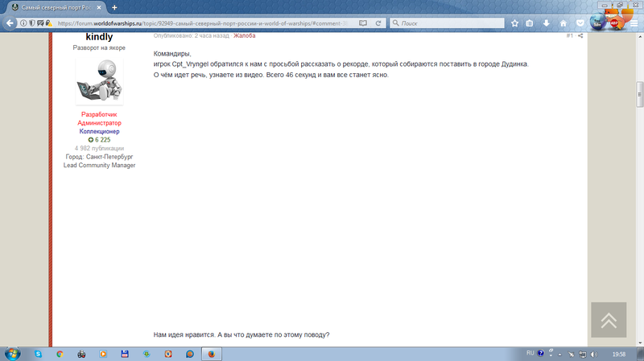Focus the 'Поиск' search field
This screenshot has width=644, height=361.
[447, 23]
